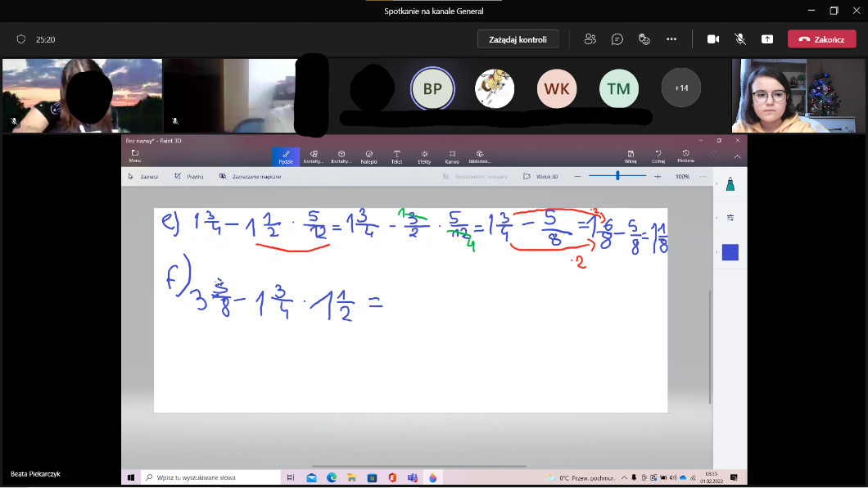Open the meeting chat panel
868x488 pixels.
[617, 39]
